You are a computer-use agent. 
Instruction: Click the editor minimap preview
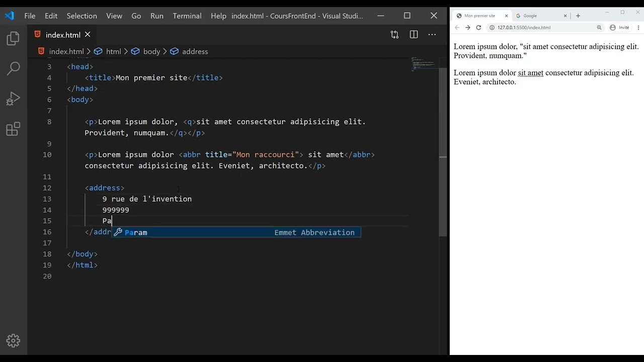point(424,64)
